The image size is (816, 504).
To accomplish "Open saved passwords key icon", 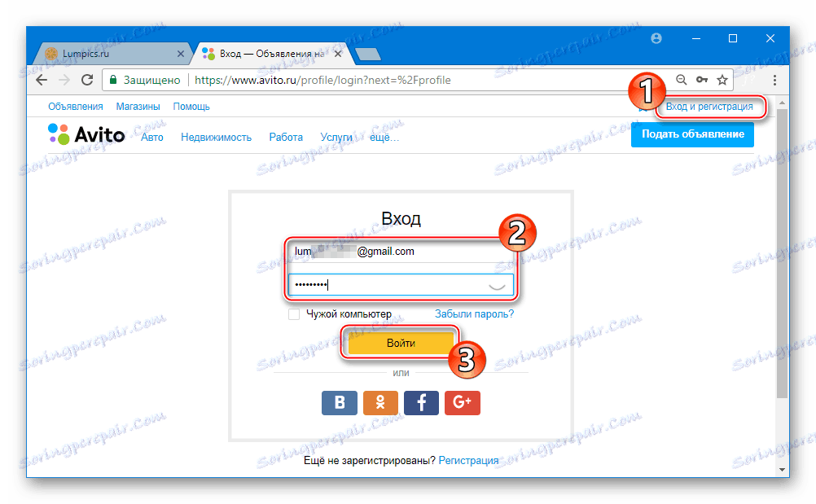I will coord(702,80).
